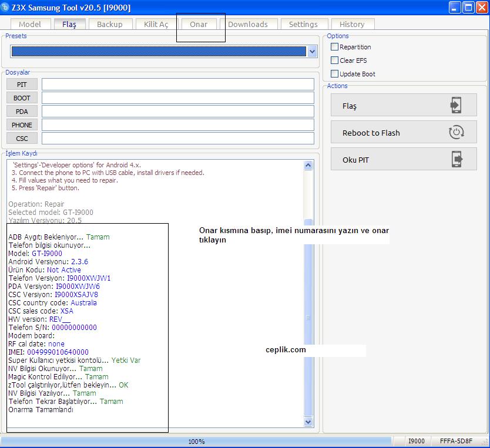Go to the Kilit Aç tab

156,24
